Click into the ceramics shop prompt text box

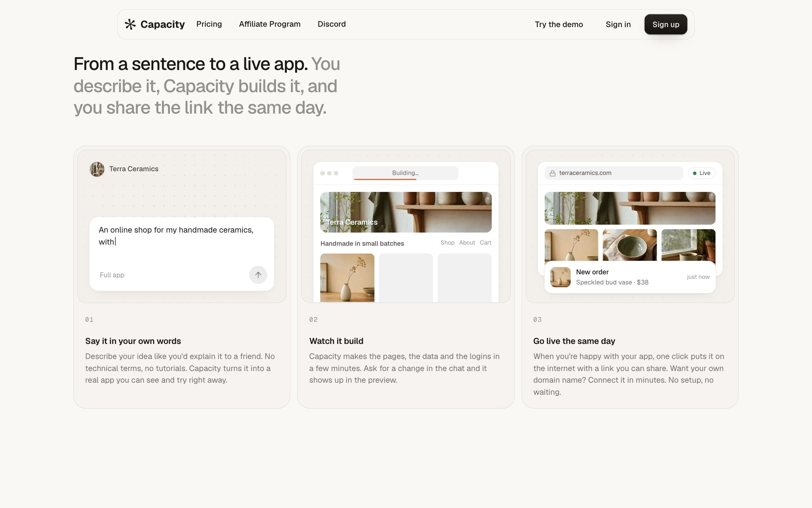[182, 236]
